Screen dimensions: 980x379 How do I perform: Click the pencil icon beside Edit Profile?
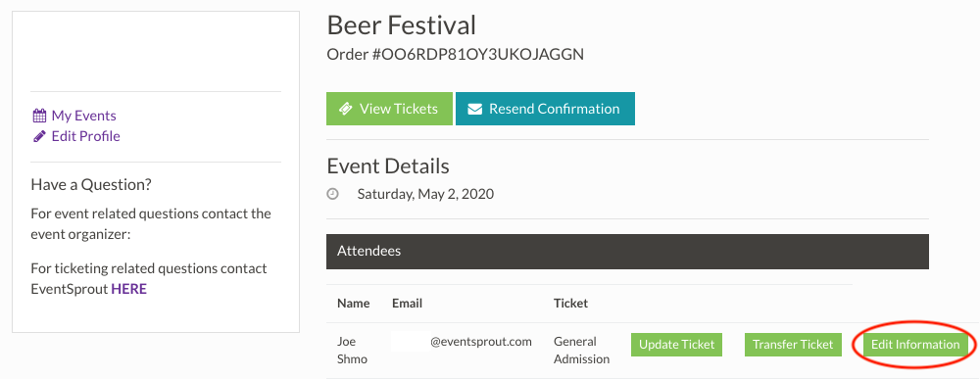(x=39, y=136)
